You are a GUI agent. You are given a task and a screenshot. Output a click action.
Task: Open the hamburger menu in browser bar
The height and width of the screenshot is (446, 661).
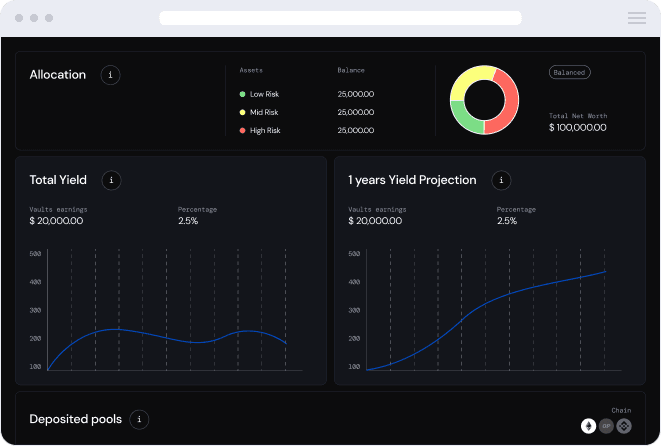636,18
